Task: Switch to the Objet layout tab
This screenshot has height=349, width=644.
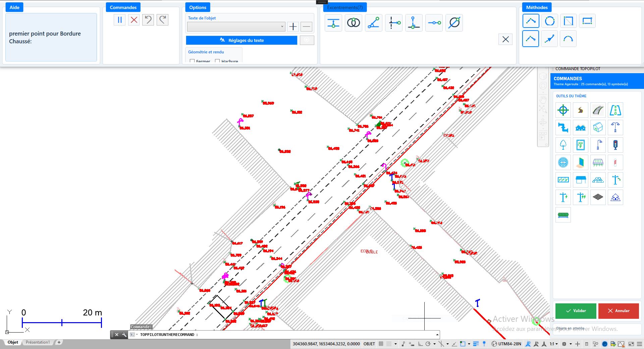Action: [x=13, y=342]
